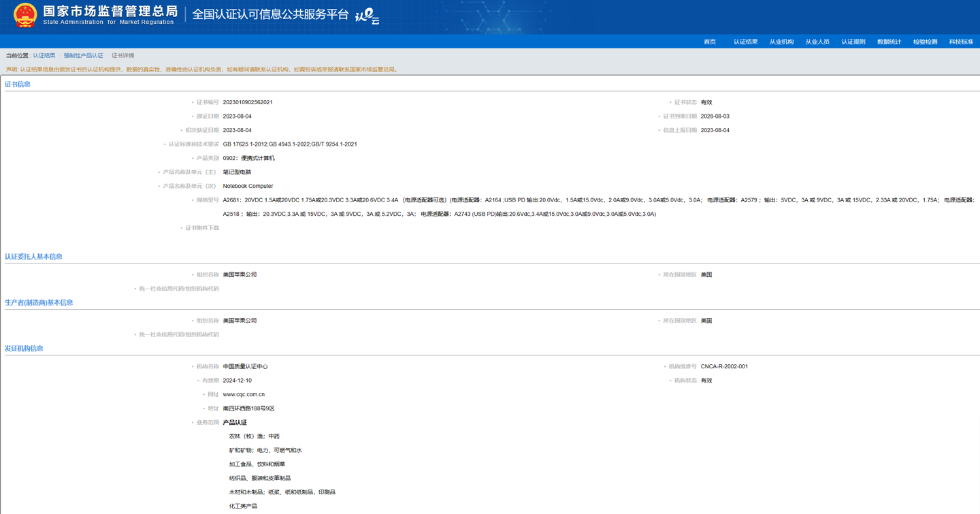Click the orange 声明 disclaimer text
Image resolution: width=980 pixels, height=514 pixels.
click(202, 69)
